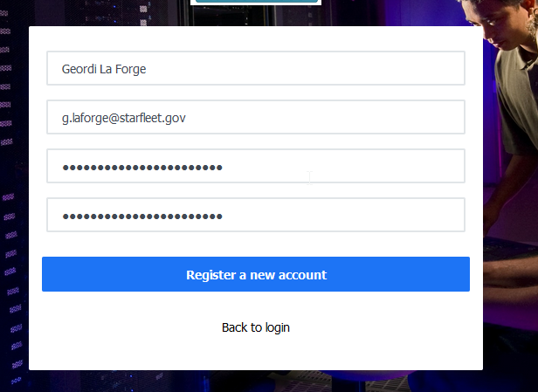Screen dimensions: 538x392
Task: Click the partial logo banner at the top
Action: coord(256,2)
